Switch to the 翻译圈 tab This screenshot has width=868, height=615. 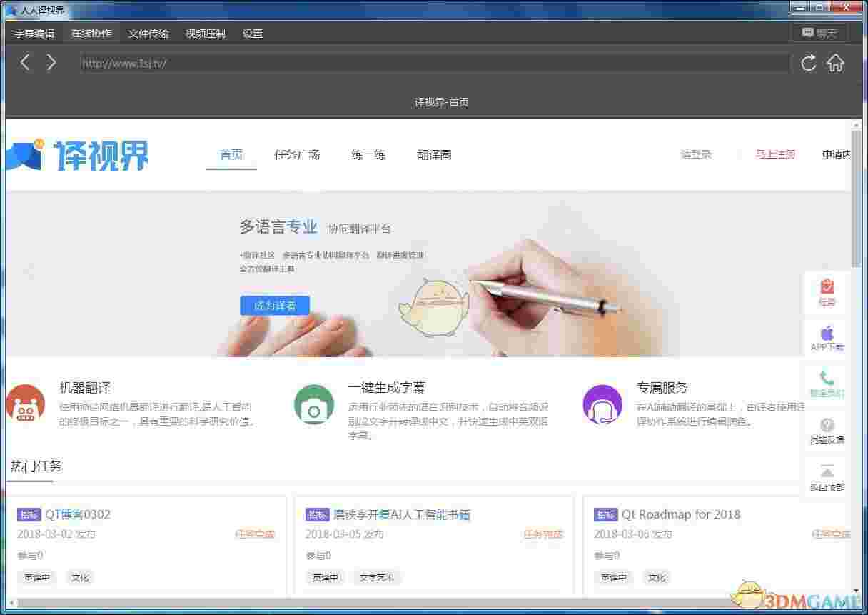click(433, 154)
